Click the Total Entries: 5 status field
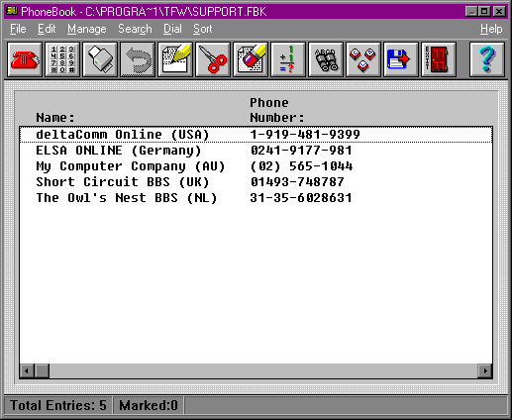 tap(58, 405)
